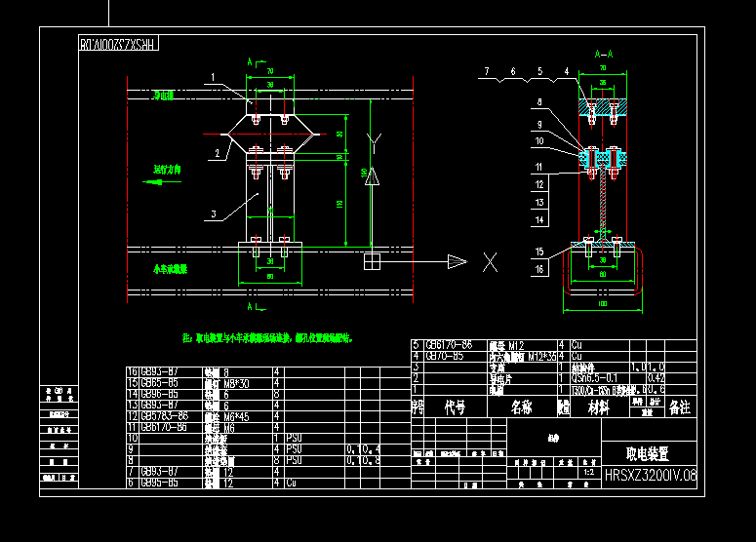Click the GB65-85 code cell
The width and height of the screenshot is (756, 542).
click(160, 383)
